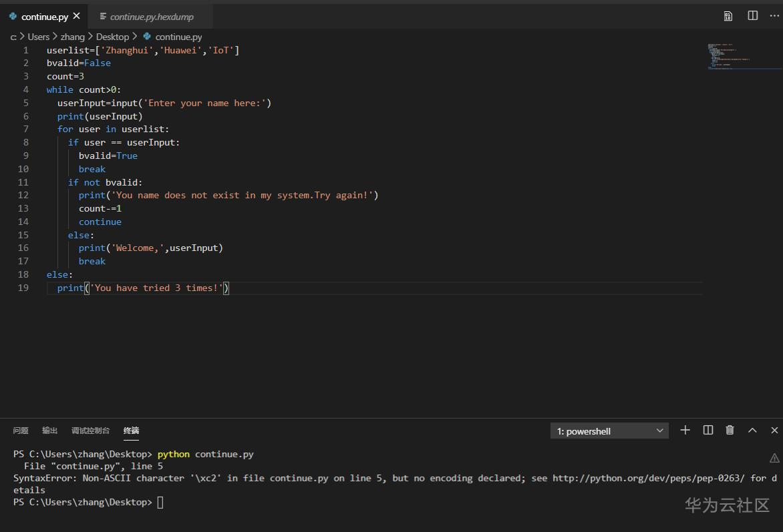This screenshot has width=783, height=532.
Task: Click the continue.py file in the breadcrumb
Action: (178, 37)
